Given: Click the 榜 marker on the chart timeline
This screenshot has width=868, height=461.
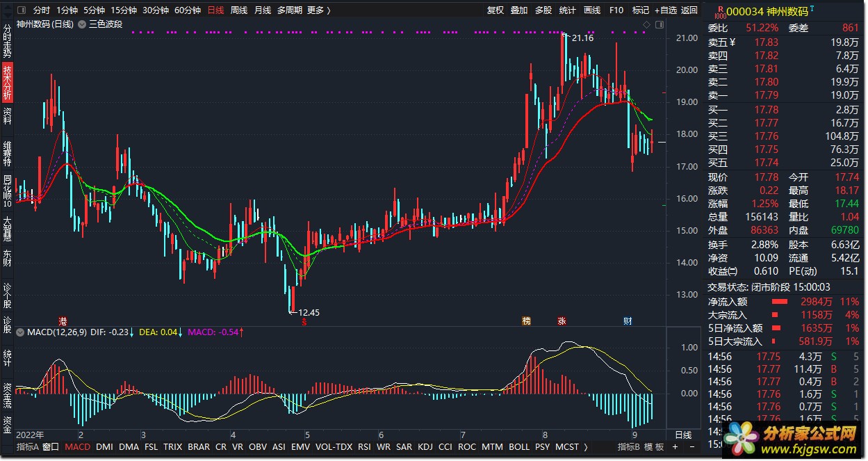Looking at the screenshot, I should 526,321.
